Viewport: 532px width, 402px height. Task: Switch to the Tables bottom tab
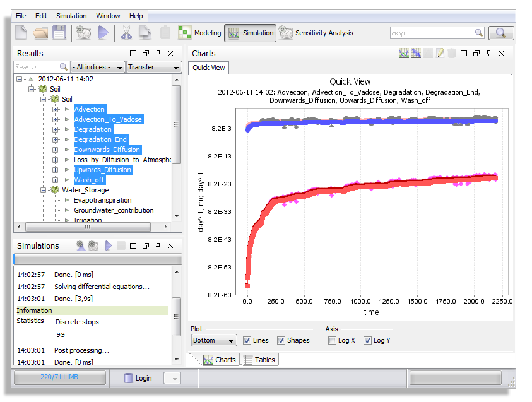point(259,360)
